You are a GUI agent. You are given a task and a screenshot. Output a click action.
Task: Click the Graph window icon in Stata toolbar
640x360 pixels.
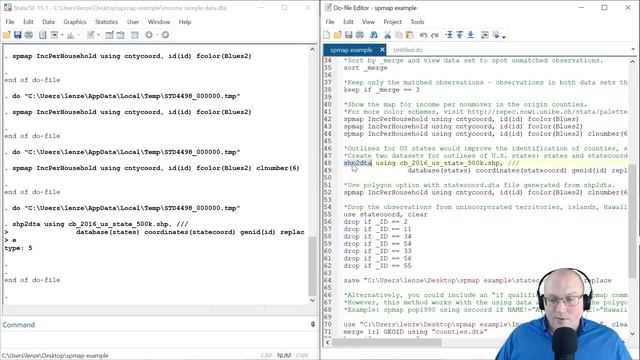coord(71,35)
